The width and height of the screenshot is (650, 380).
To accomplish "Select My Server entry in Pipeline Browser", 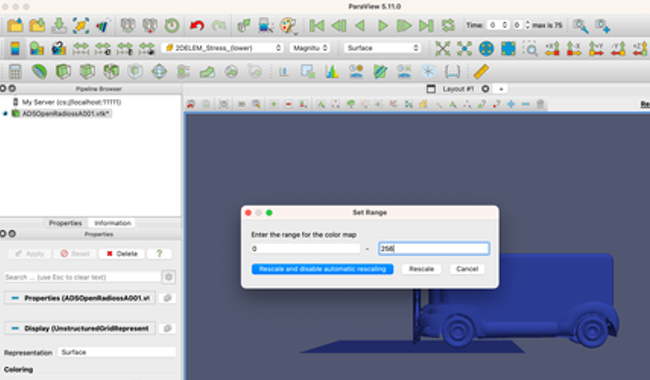I will 71,102.
